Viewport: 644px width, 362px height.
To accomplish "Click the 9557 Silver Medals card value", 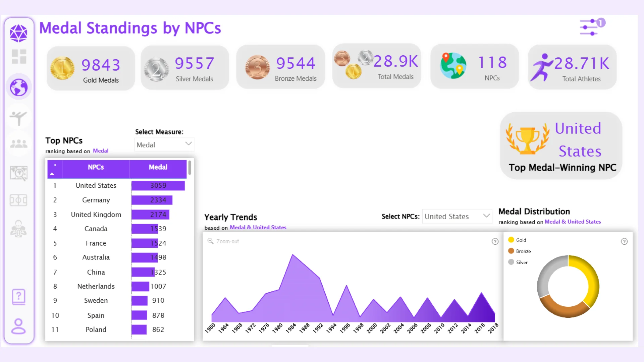I will pos(195,63).
